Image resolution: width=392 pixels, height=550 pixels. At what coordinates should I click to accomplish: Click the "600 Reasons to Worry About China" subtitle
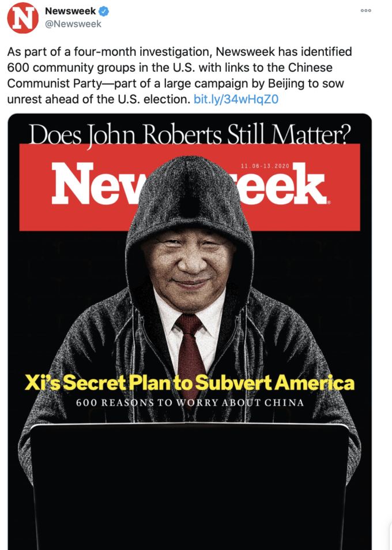tap(190, 402)
